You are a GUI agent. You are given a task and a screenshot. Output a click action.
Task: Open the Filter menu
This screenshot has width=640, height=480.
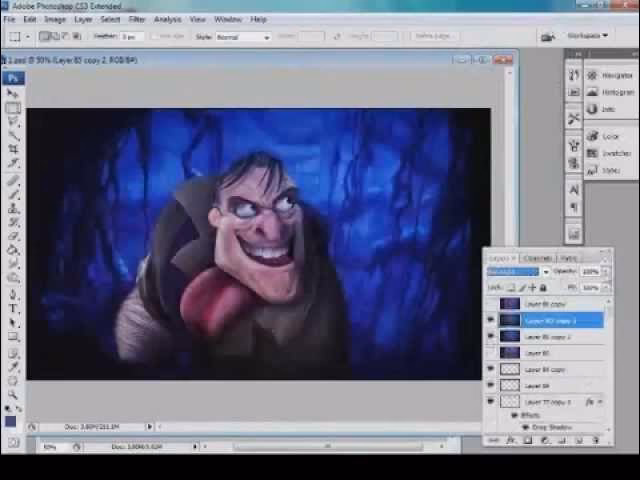(x=137, y=19)
